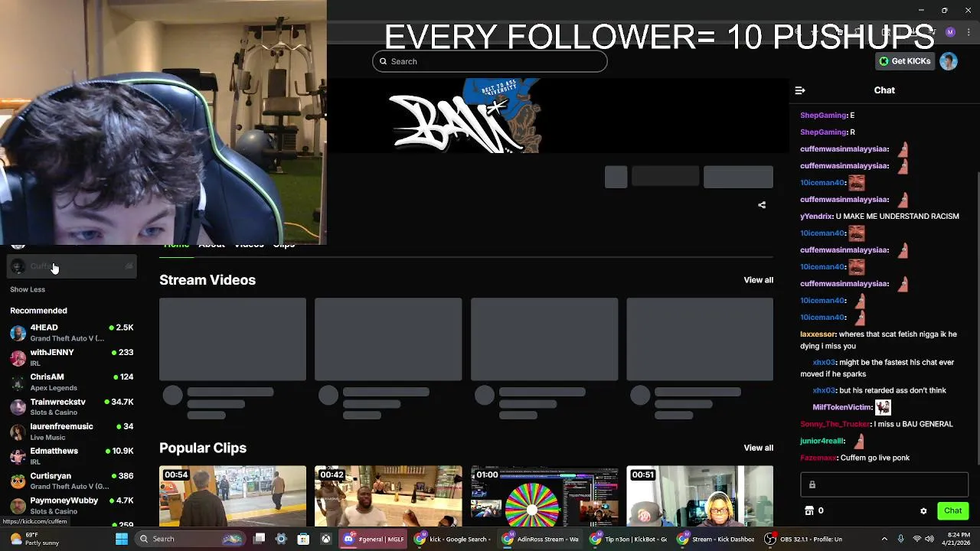Open chat settings gear icon

click(923, 511)
